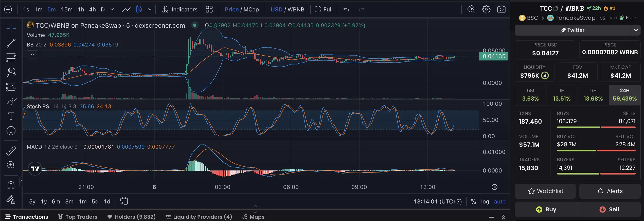Select the 4h timeframe
Screen dimensions: 644x221
pos(93,9)
